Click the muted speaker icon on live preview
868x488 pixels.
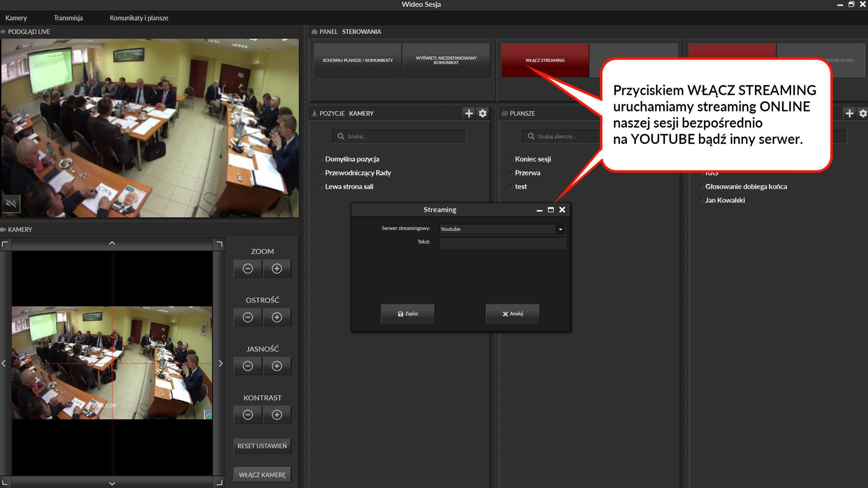(11, 203)
